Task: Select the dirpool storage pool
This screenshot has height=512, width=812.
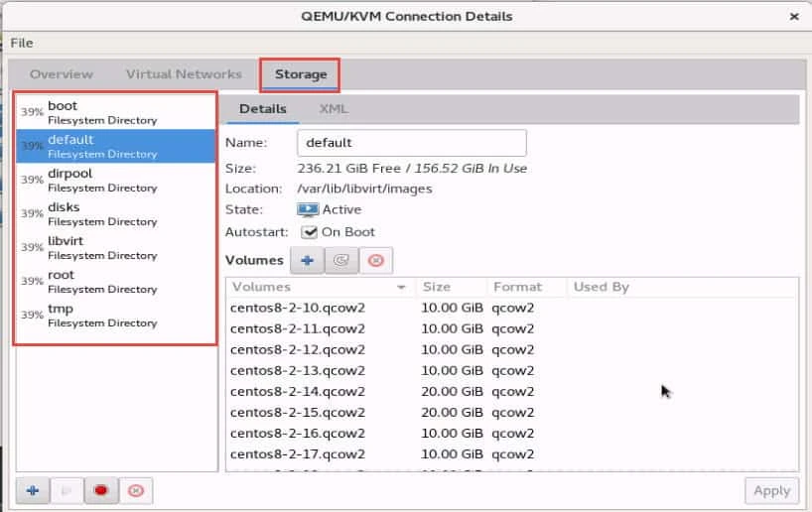Action: [115, 181]
